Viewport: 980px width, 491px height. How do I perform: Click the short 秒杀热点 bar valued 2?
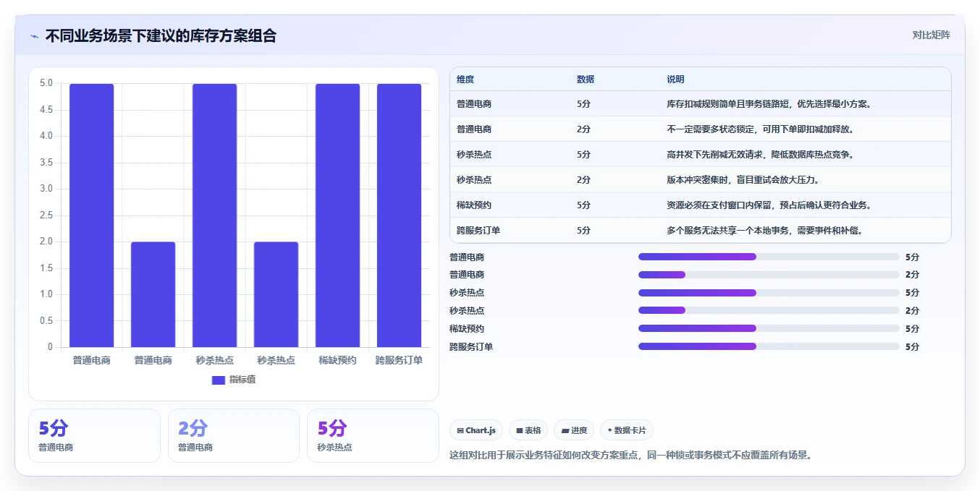276,294
